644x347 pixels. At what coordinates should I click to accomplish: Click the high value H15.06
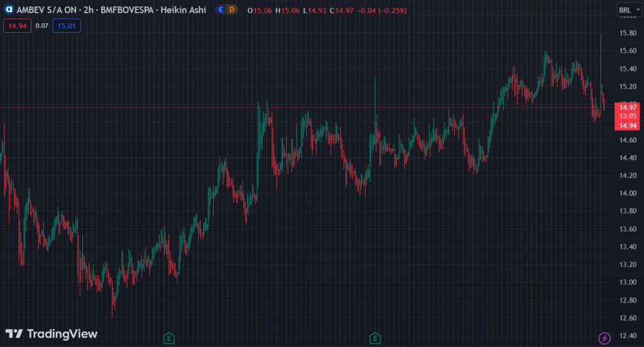(287, 10)
